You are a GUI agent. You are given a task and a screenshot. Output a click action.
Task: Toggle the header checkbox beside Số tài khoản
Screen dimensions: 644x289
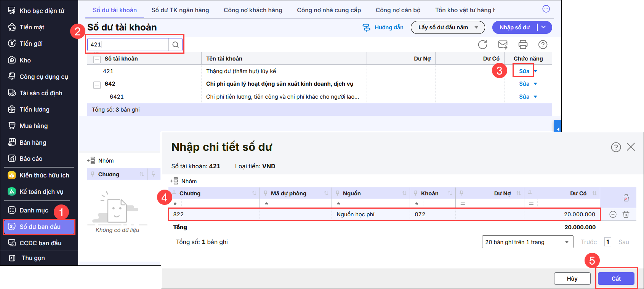point(97,59)
